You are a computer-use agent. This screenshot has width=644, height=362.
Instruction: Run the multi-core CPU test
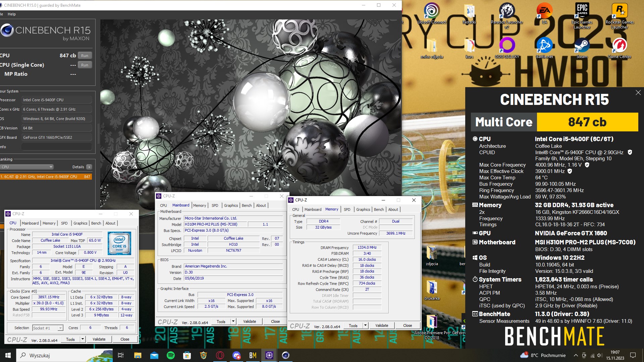[x=85, y=56]
